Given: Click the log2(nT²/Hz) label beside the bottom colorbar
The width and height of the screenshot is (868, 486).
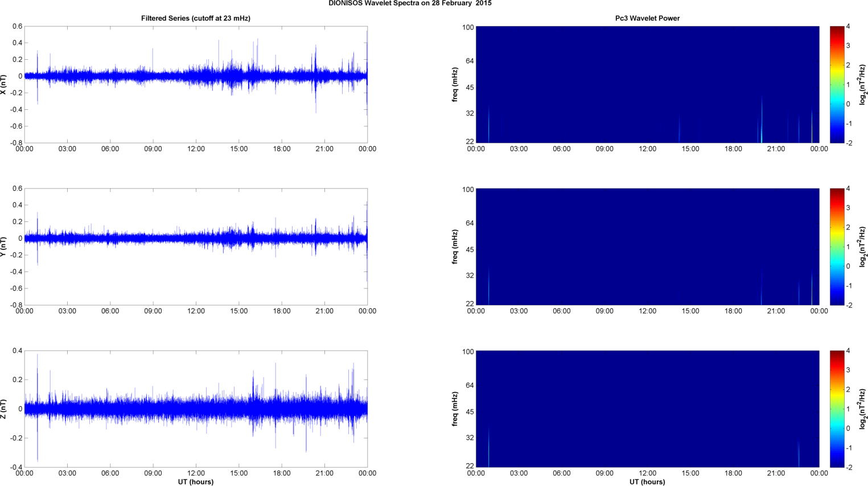Looking at the screenshot, I should click(863, 409).
